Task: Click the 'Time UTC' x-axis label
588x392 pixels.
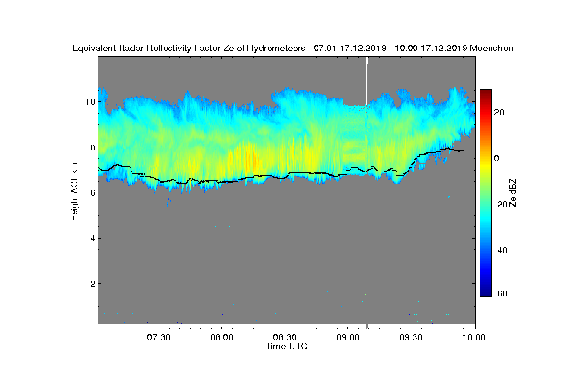Action: [x=287, y=346]
